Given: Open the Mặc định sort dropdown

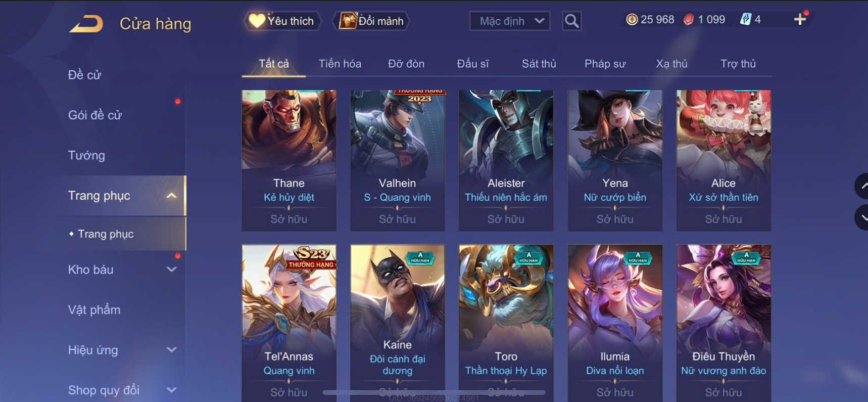Looking at the screenshot, I should 510,21.
